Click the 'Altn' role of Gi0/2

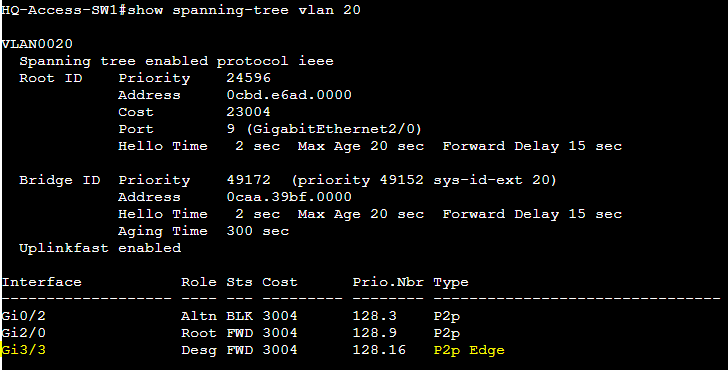199,316
